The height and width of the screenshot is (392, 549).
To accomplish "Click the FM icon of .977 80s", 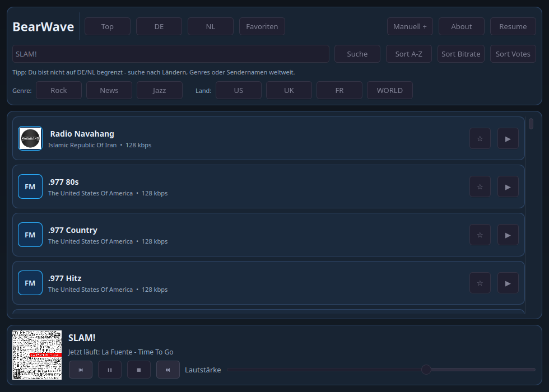I will click(30, 186).
